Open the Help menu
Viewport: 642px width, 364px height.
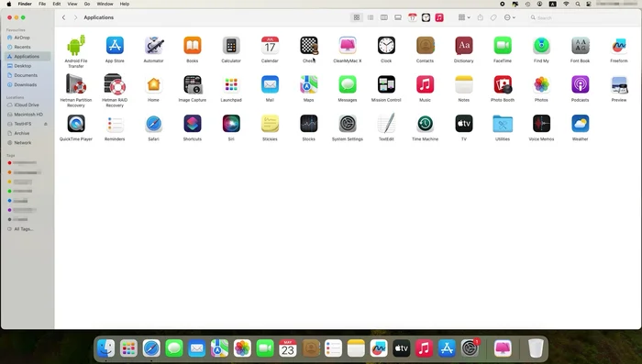tap(125, 4)
